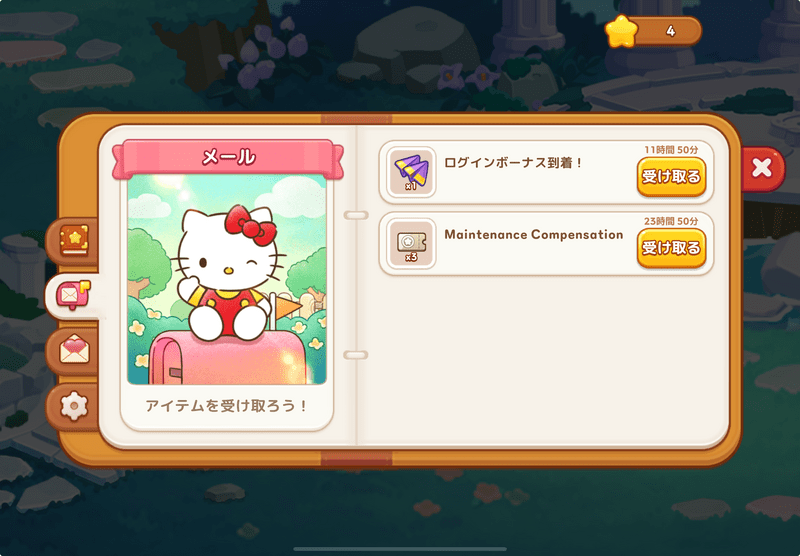Select the Maintenance Compensation mail title
This screenshot has height=556, width=800.
click(534, 235)
